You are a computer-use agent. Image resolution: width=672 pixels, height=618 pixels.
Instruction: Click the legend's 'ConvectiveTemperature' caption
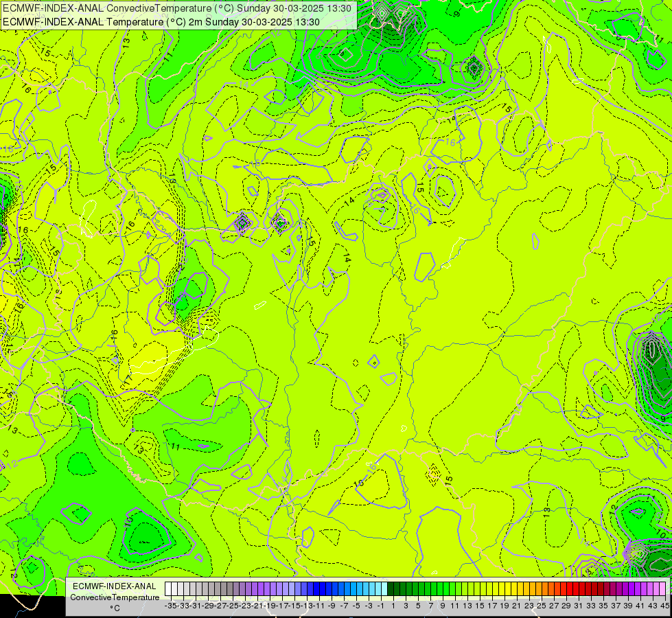pos(115,597)
